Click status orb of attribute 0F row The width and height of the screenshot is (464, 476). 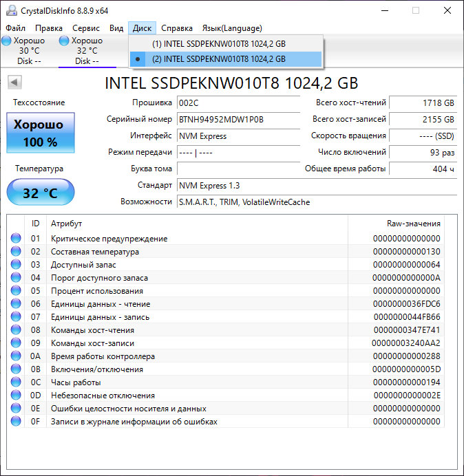coord(16,421)
